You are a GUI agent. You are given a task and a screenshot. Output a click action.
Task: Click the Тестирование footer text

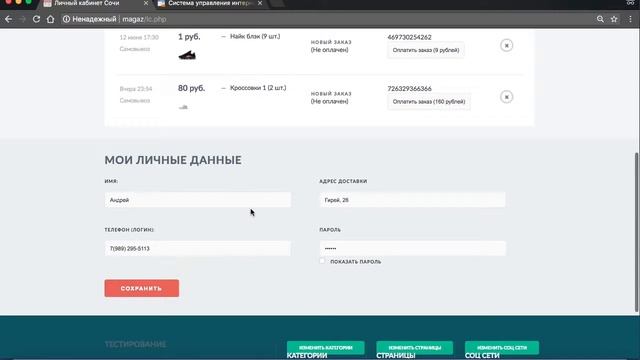click(x=136, y=344)
